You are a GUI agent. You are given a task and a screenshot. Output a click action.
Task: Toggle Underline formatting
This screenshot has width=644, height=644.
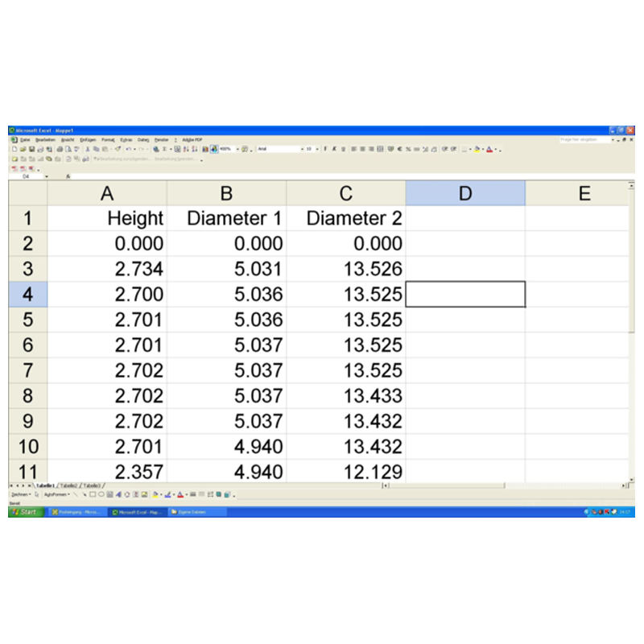[x=343, y=149]
